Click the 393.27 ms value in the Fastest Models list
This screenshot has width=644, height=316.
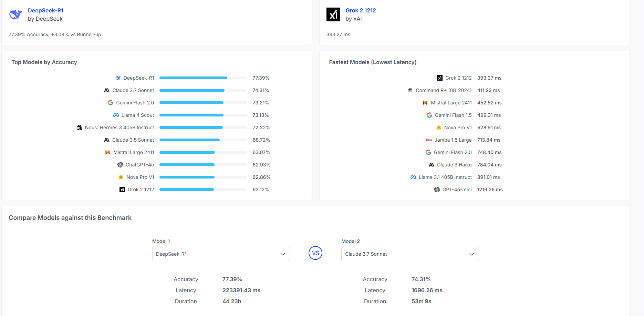[x=489, y=78]
